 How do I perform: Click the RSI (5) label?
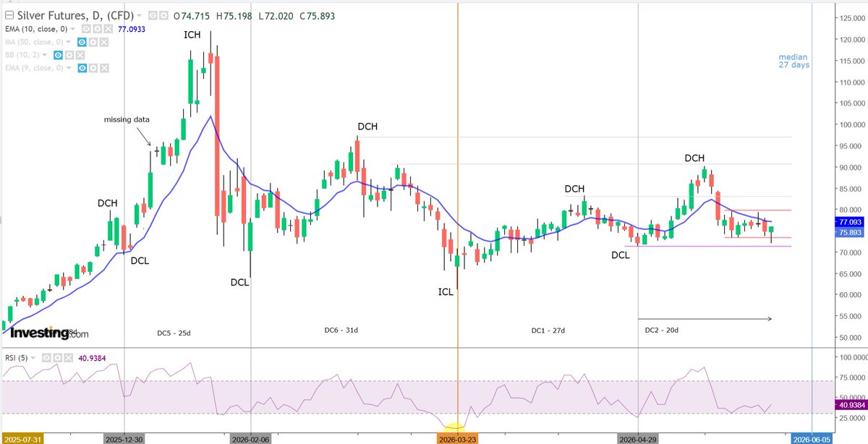(16, 358)
